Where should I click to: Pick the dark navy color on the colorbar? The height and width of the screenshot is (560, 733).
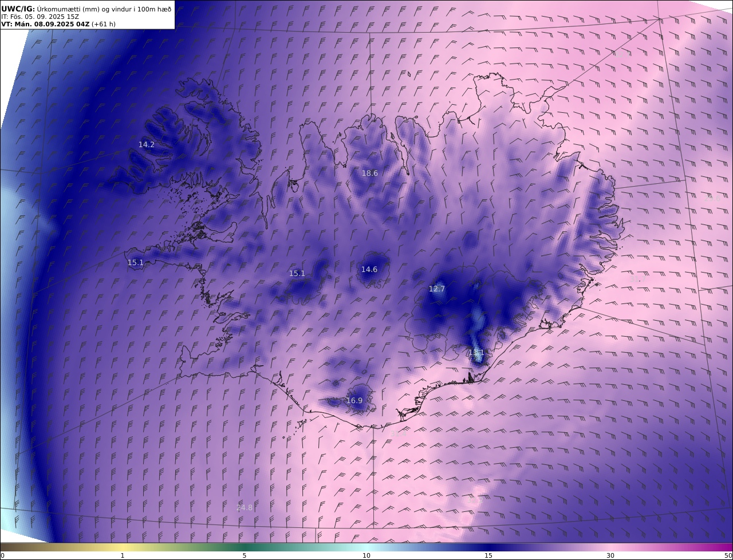point(488,547)
